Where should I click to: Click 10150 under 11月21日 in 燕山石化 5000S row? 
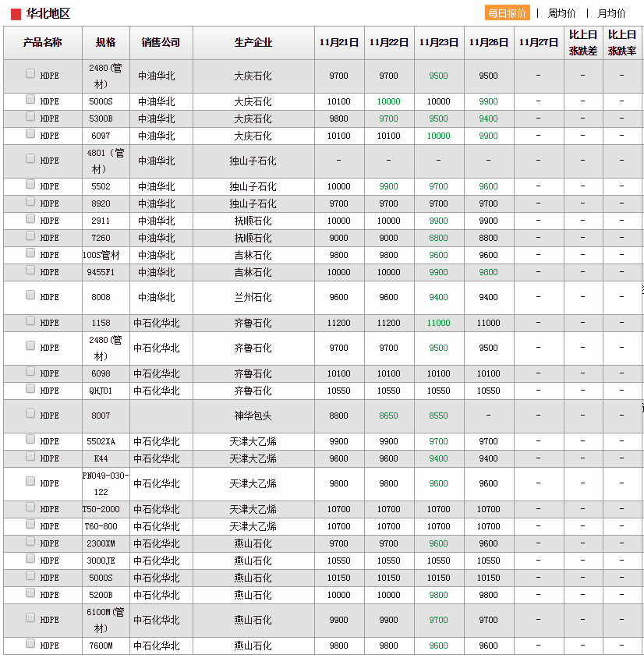click(338, 578)
